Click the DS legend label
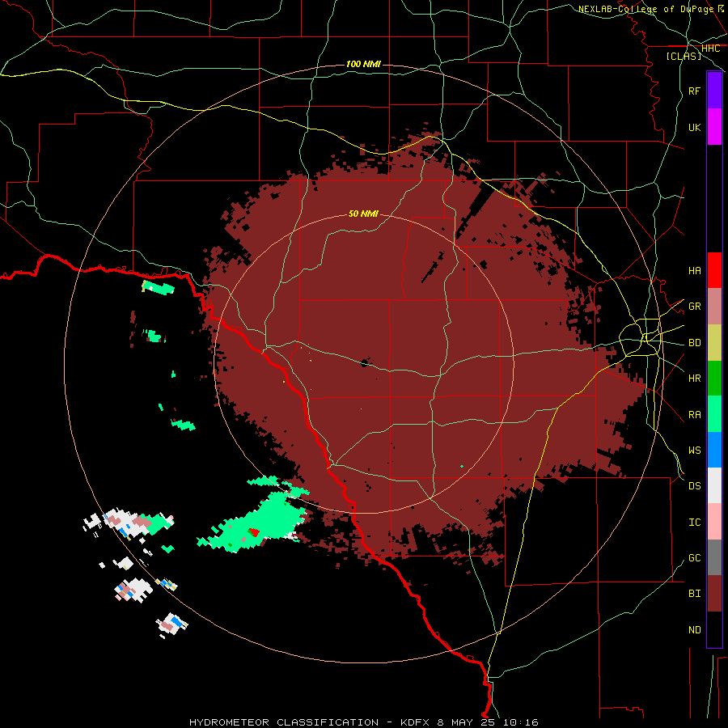 coord(695,486)
